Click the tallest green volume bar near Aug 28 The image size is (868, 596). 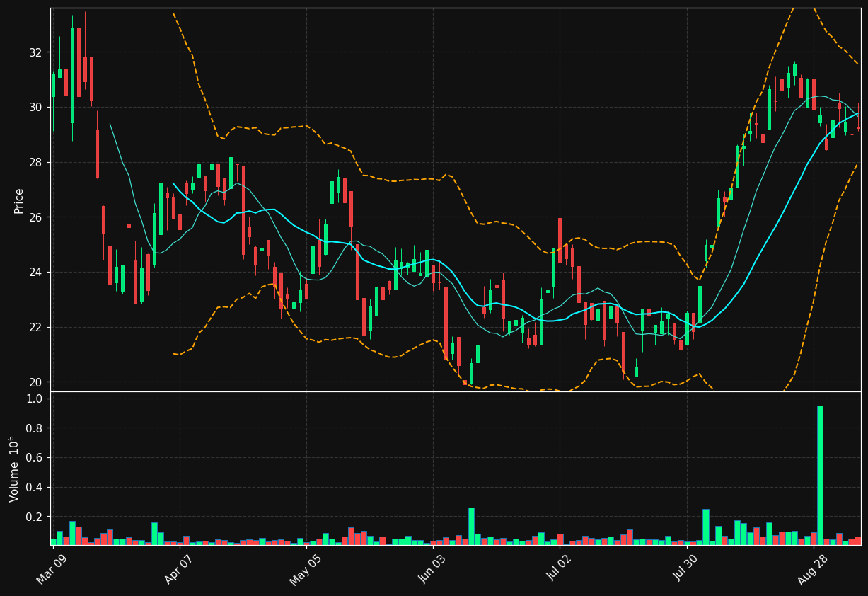click(x=820, y=475)
